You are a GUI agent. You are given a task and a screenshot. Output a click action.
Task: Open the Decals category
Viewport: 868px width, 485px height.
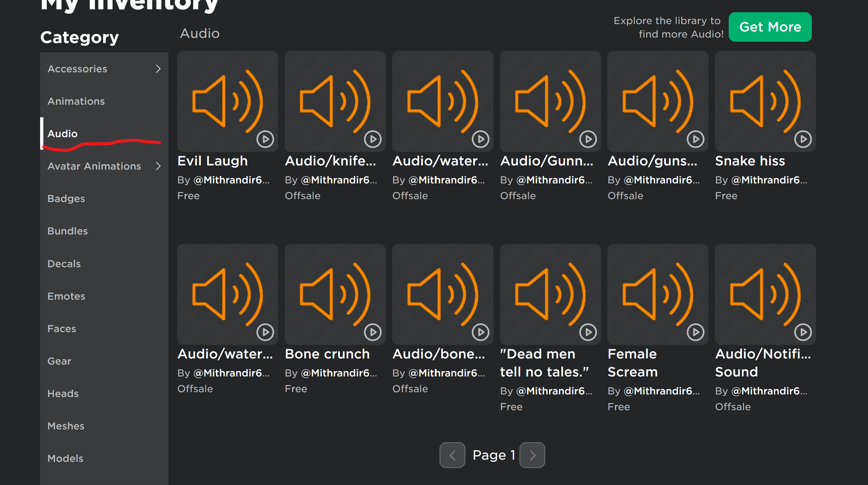64,263
